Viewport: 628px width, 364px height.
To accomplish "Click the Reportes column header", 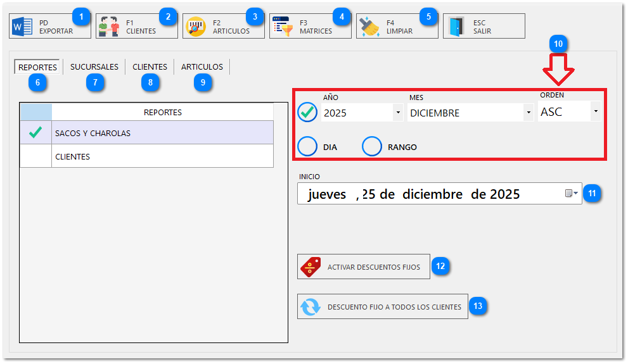I will point(163,112).
